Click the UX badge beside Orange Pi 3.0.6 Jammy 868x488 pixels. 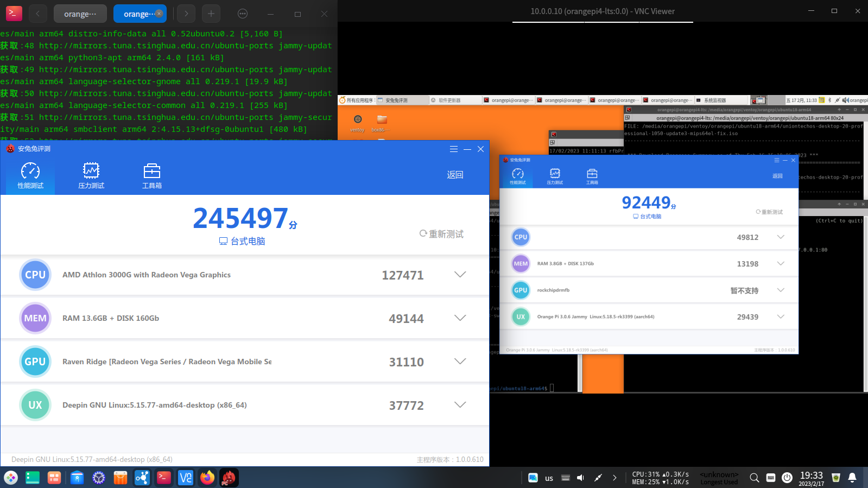[x=521, y=317]
